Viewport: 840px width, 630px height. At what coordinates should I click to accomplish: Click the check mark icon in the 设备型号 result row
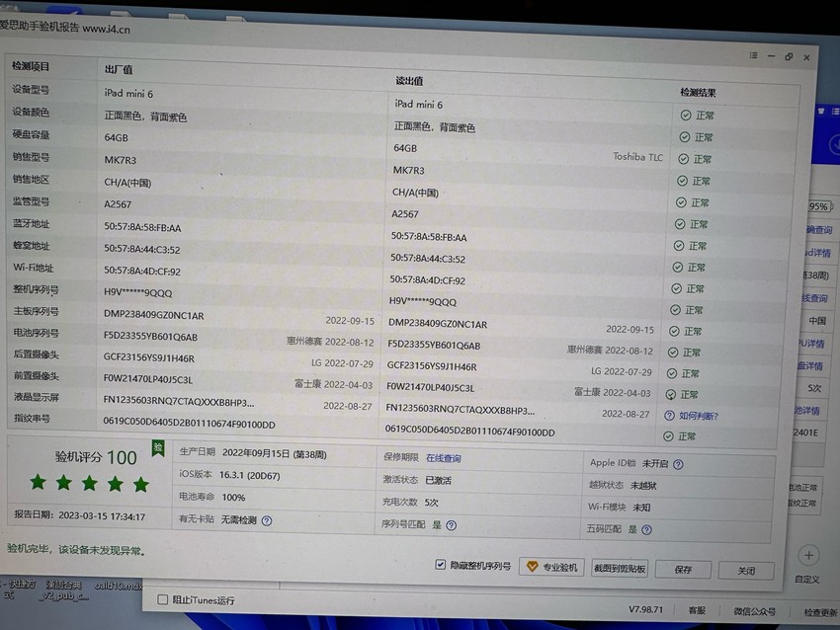(x=686, y=116)
